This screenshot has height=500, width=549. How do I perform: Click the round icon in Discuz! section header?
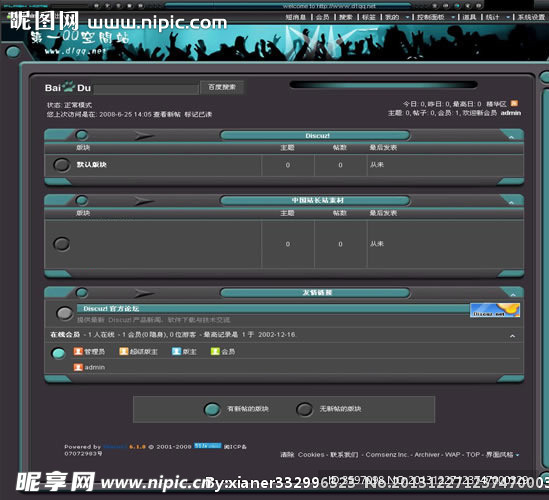[x=82, y=135]
